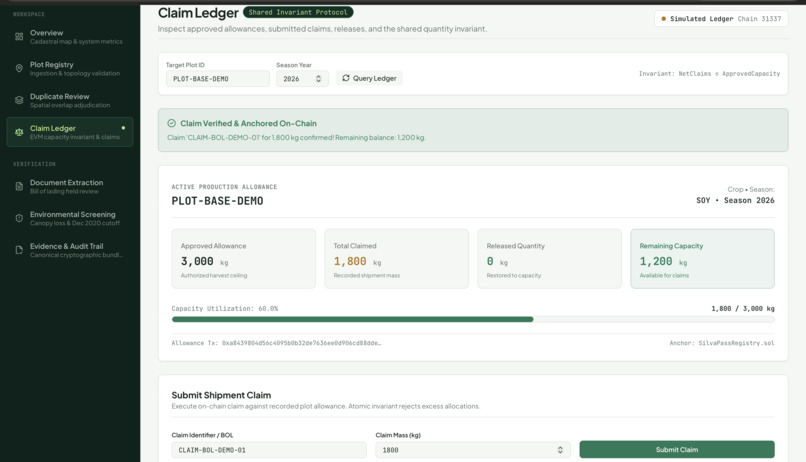Image resolution: width=806 pixels, height=462 pixels.
Task: Click the Overview grid icon in sidebar
Action: click(19, 36)
